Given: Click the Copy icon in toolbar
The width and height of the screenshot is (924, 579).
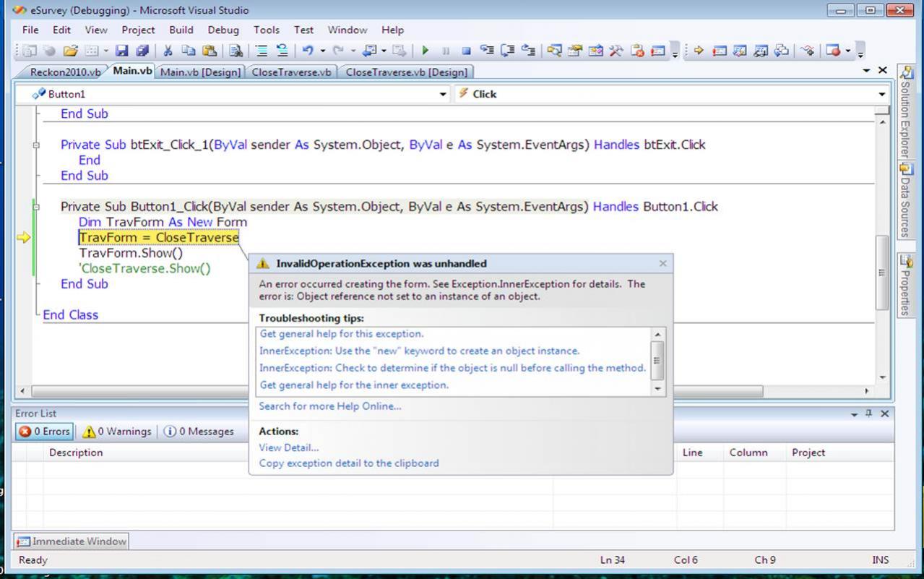Looking at the screenshot, I should pos(189,51).
